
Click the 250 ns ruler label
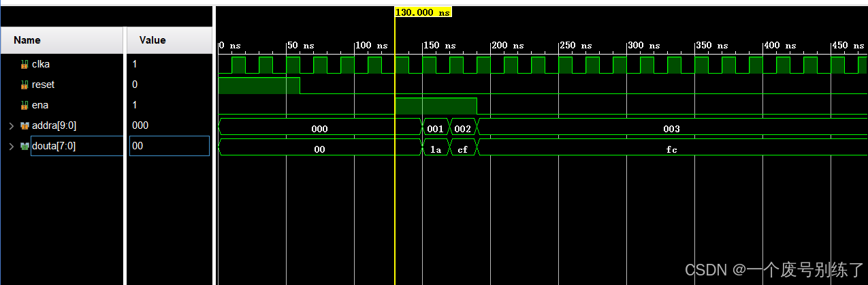[x=576, y=46]
